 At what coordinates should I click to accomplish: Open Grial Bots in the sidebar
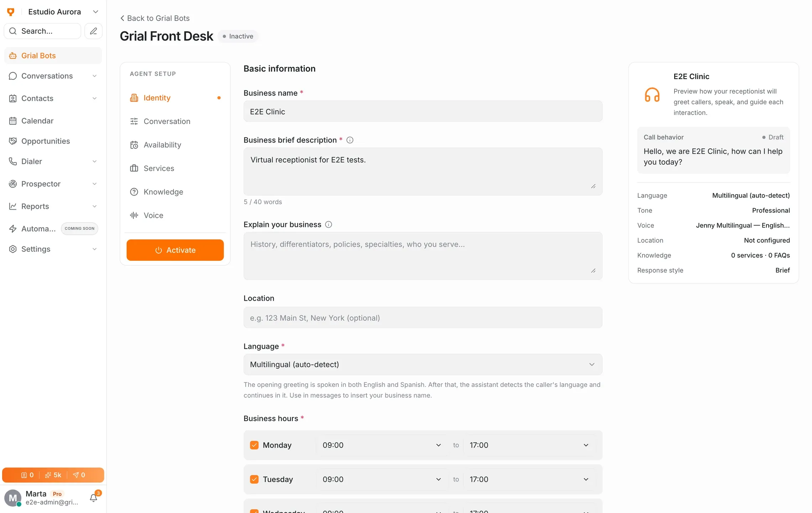click(x=53, y=56)
